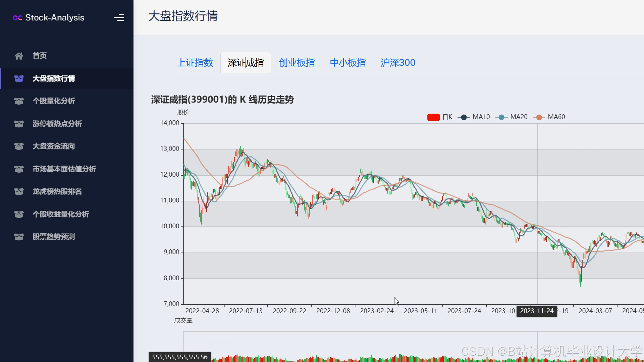Click the 市场基本面估值分析 icon
The image size is (644, 362).
tap(18, 169)
